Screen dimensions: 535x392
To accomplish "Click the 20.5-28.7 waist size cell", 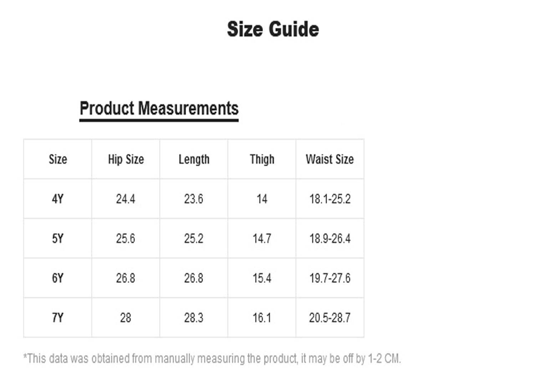I will click(330, 318).
